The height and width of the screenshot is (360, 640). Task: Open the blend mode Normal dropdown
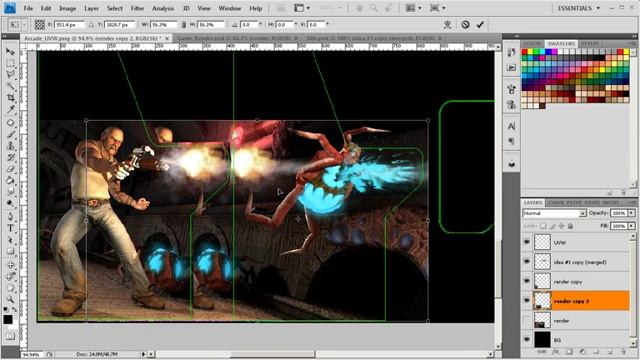(554, 213)
